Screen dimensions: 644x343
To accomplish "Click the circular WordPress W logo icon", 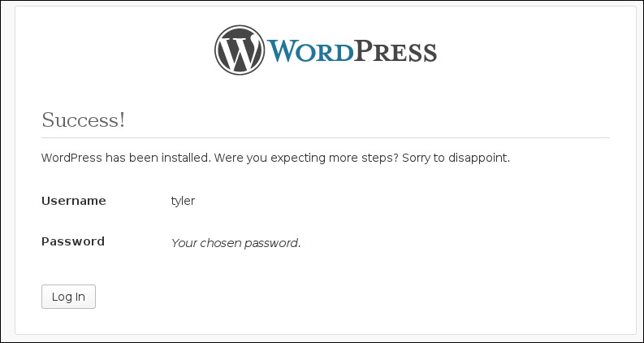I will (240, 50).
